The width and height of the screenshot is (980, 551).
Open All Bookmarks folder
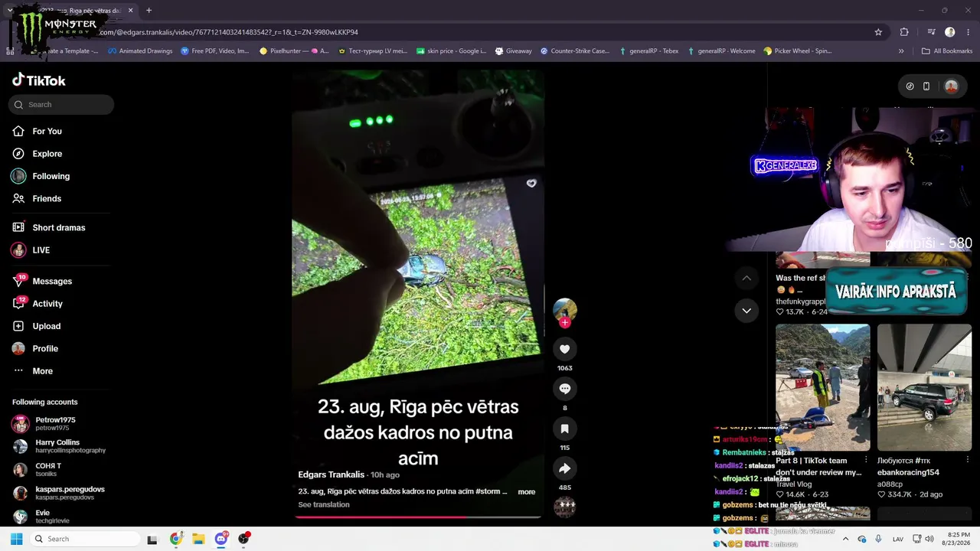coord(947,51)
